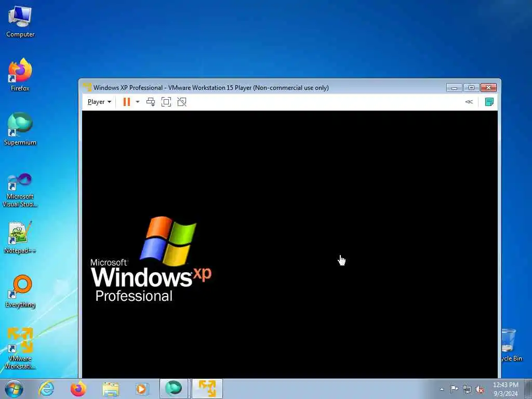
Task: Pause the virtual machine with orange pause button
Action: (127, 102)
